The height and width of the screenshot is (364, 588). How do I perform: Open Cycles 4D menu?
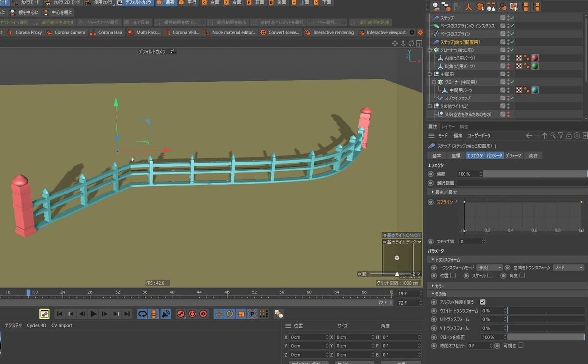(x=37, y=325)
